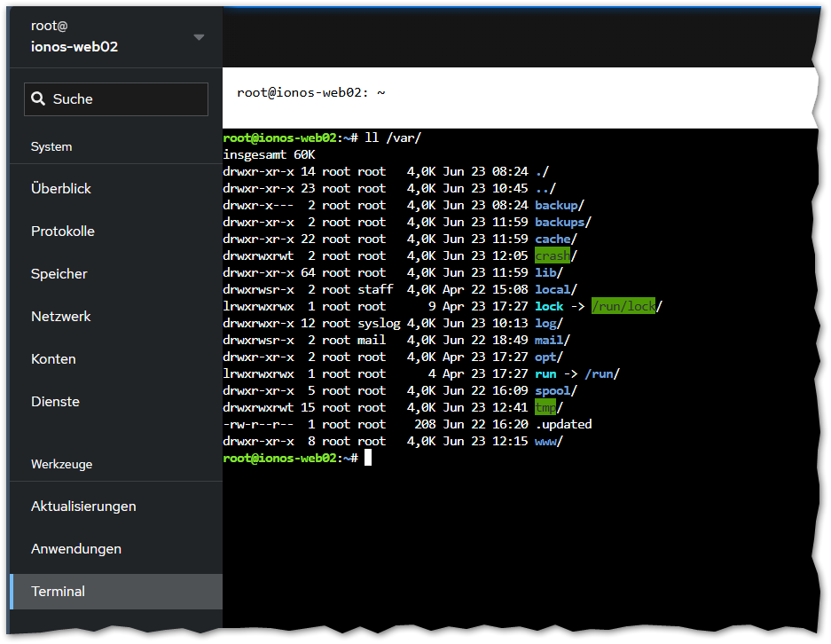The width and height of the screenshot is (831, 644).
Task: Select the Terminal menu entry
Action: pyautogui.click(x=59, y=592)
